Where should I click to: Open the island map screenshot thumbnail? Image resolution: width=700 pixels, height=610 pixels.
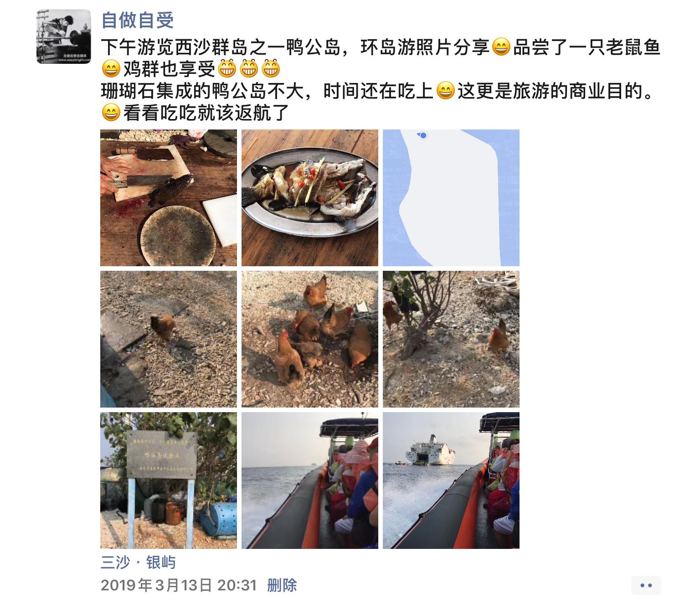pos(451,198)
